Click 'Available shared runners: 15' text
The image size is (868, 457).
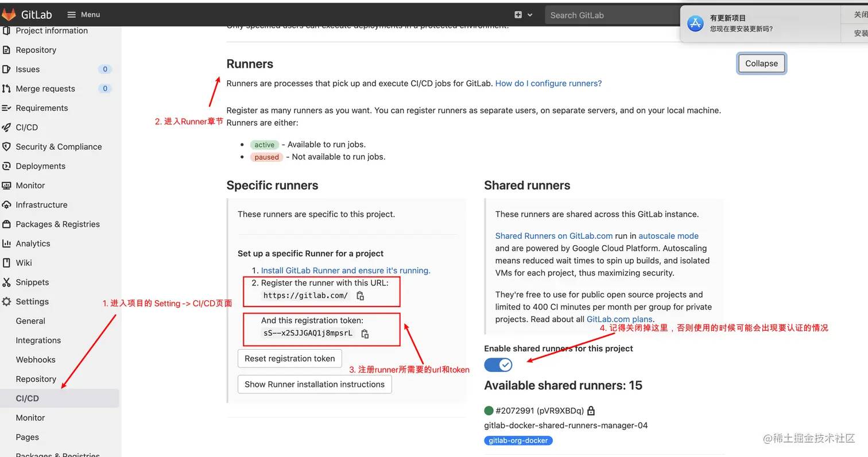tap(563, 385)
